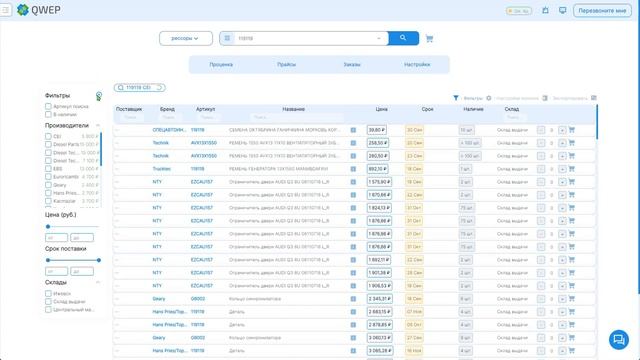Image resolution: width=640 pixels, height=360 pixels.
Task: Click the rightmost table view icon
Action: tap(594, 98)
